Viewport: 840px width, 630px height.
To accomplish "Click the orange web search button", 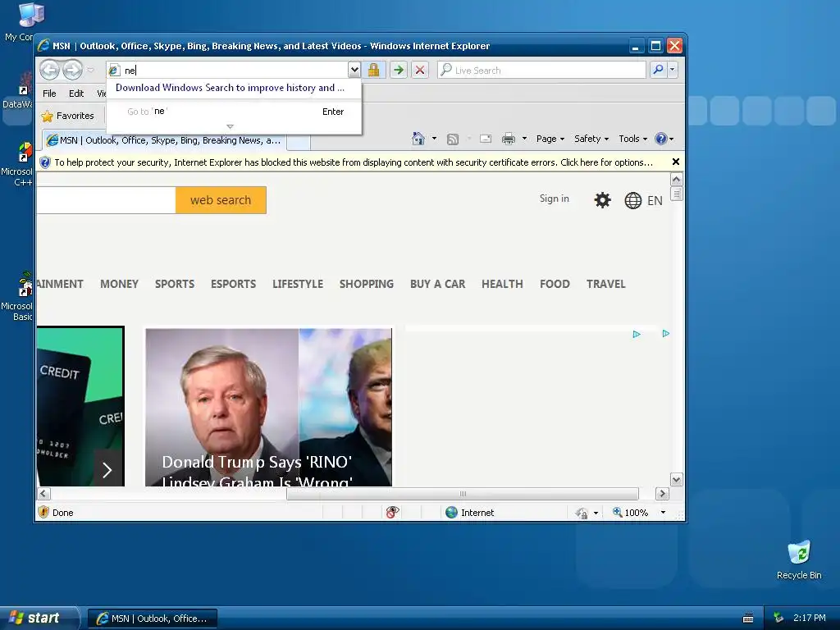I will [x=221, y=200].
